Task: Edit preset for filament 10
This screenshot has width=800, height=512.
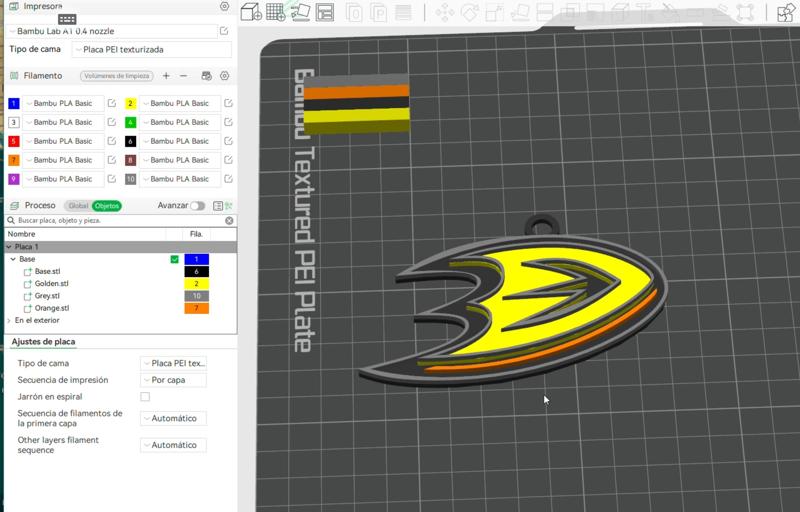Action: pos(229,179)
